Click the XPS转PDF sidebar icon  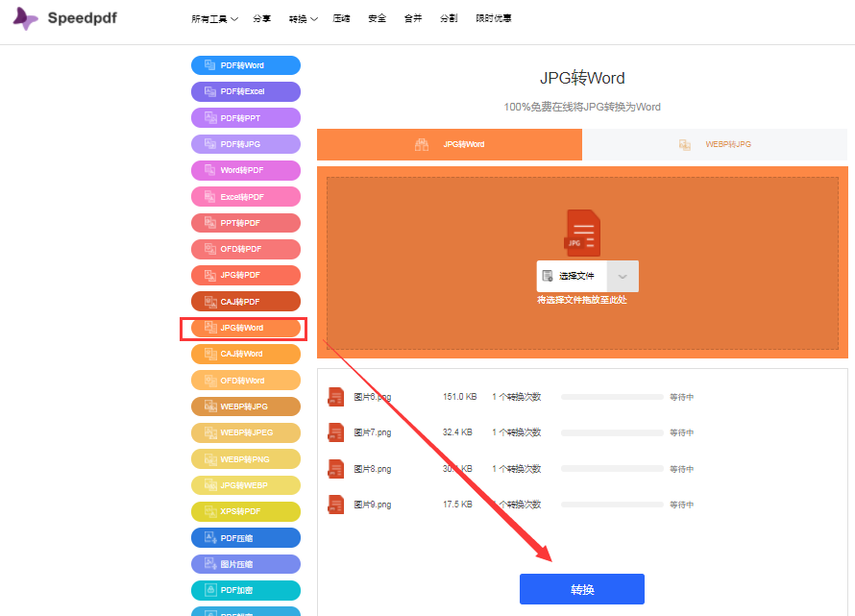coord(210,511)
